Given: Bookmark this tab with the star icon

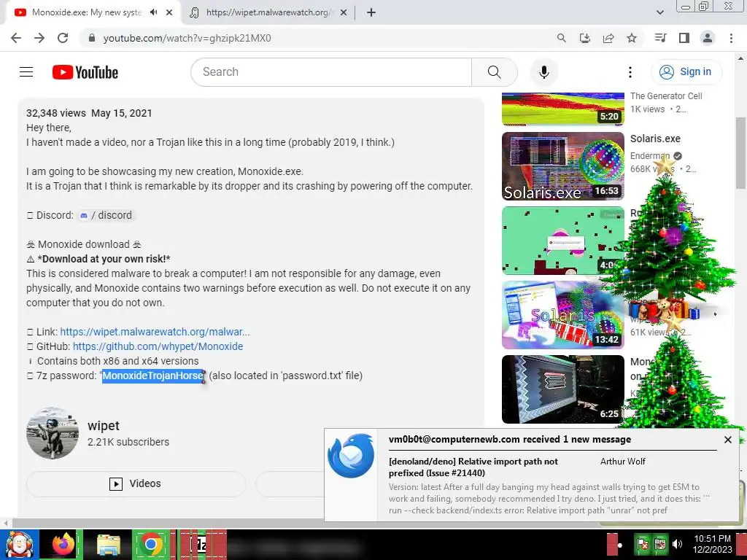Looking at the screenshot, I should point(632,38).
